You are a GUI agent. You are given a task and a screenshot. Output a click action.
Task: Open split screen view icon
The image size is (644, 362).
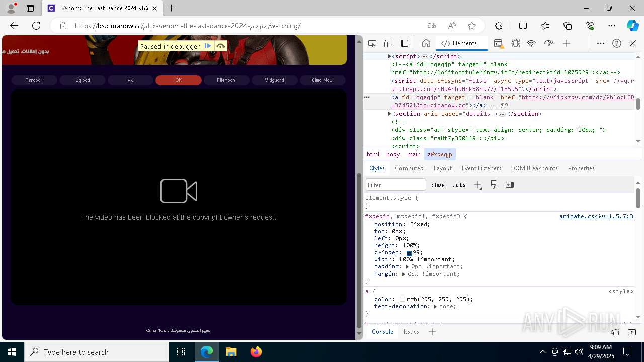coord(523,26)
